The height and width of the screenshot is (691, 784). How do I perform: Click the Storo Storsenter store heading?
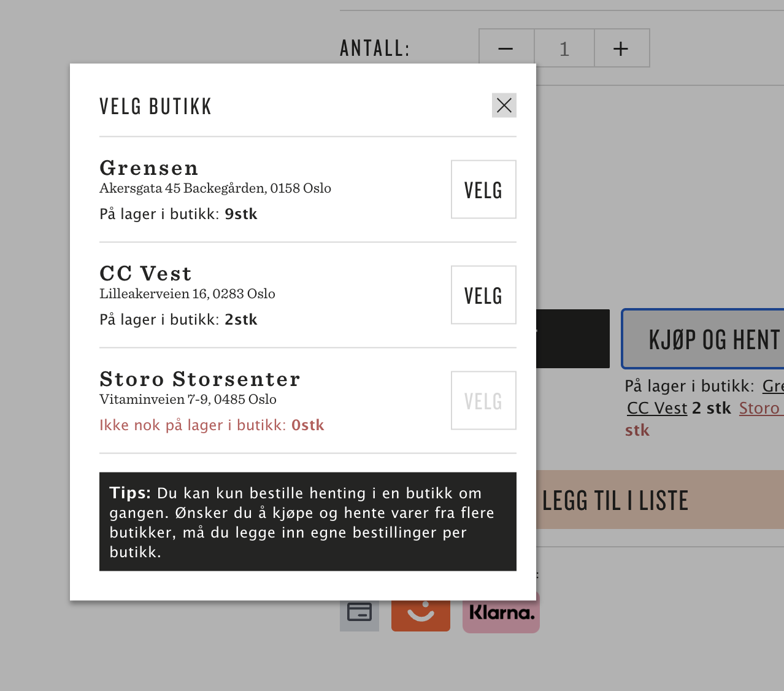tap(200, 379)
